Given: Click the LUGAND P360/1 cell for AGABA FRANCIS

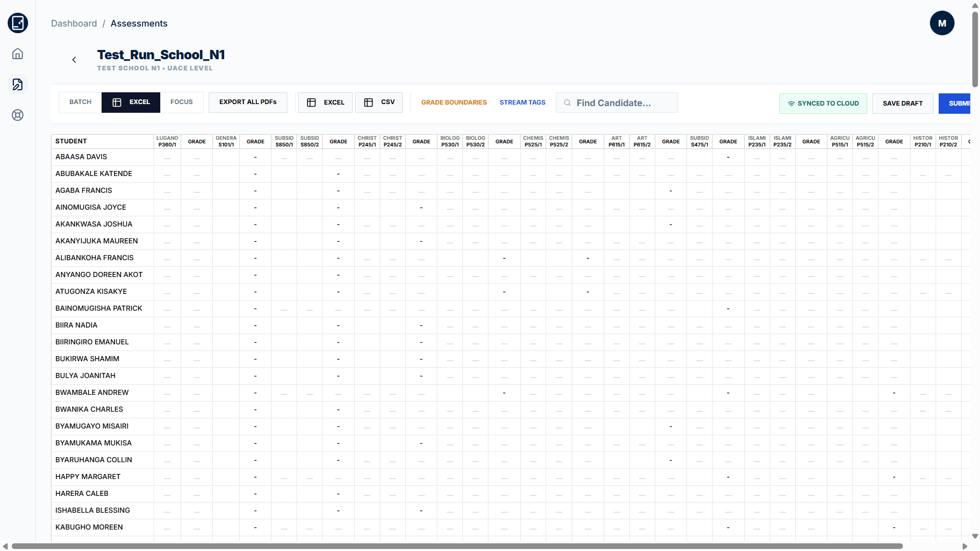Looking at the screenshot, I should pyautogui.click(x=167, y=191).
